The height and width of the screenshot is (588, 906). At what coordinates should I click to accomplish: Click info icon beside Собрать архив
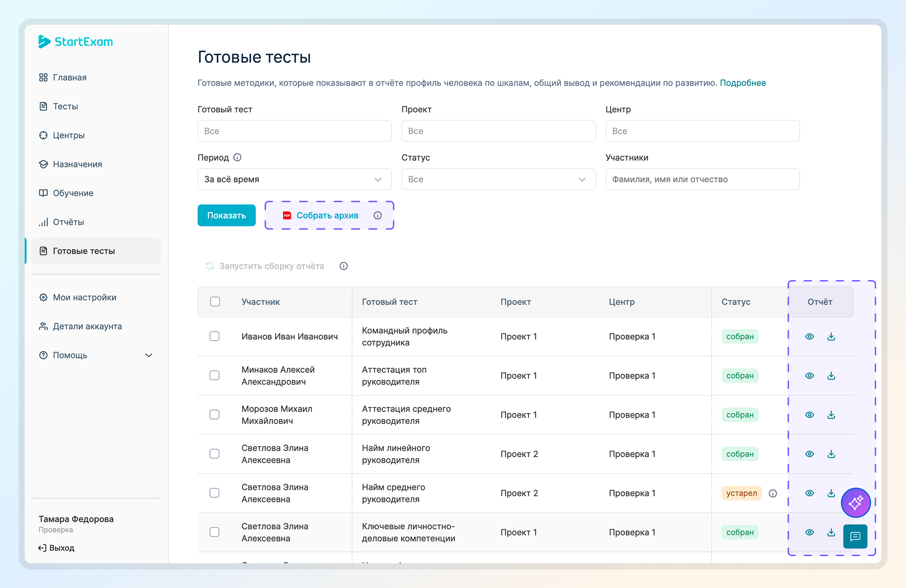pos(378,215)
